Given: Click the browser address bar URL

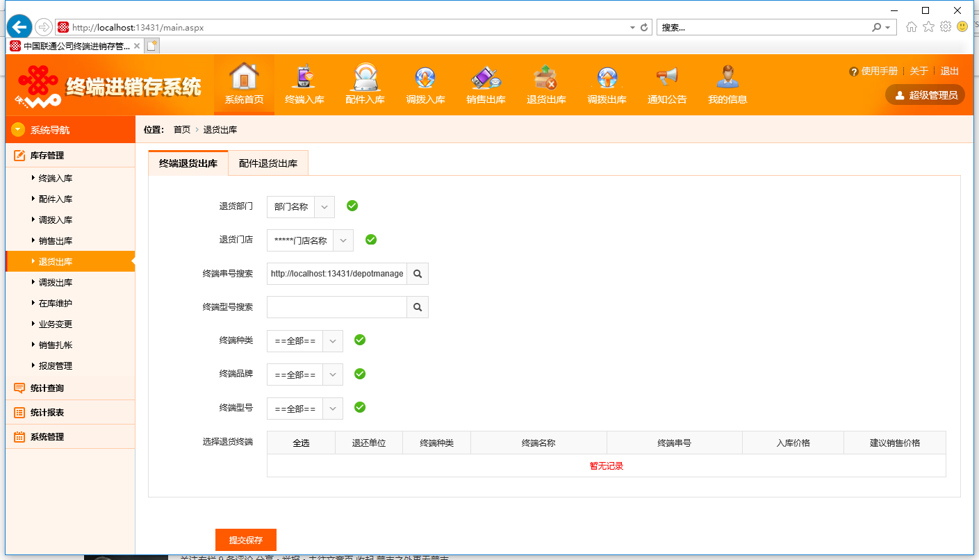Looking at the screenshot, I should [x=138, y=28].
